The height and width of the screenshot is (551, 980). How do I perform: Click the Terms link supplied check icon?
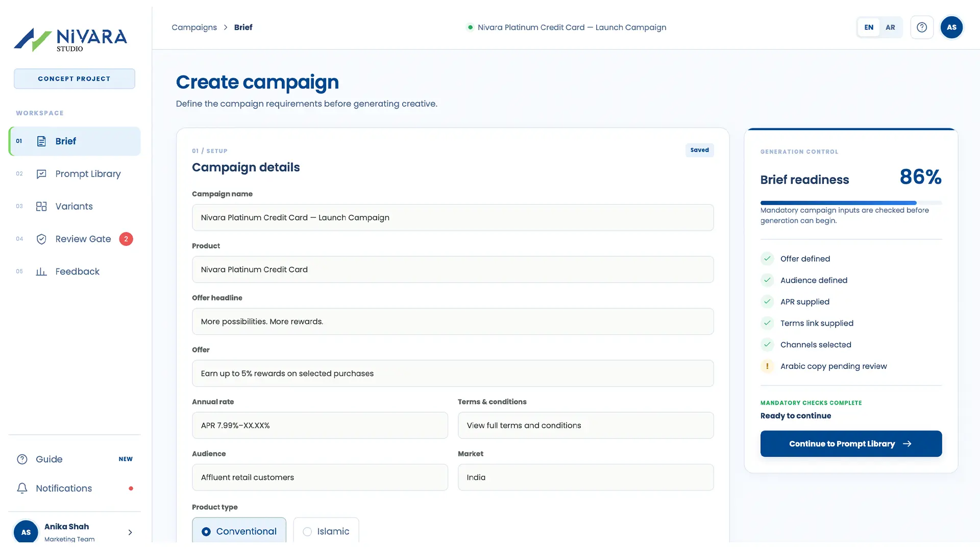[x=767, y=323]
